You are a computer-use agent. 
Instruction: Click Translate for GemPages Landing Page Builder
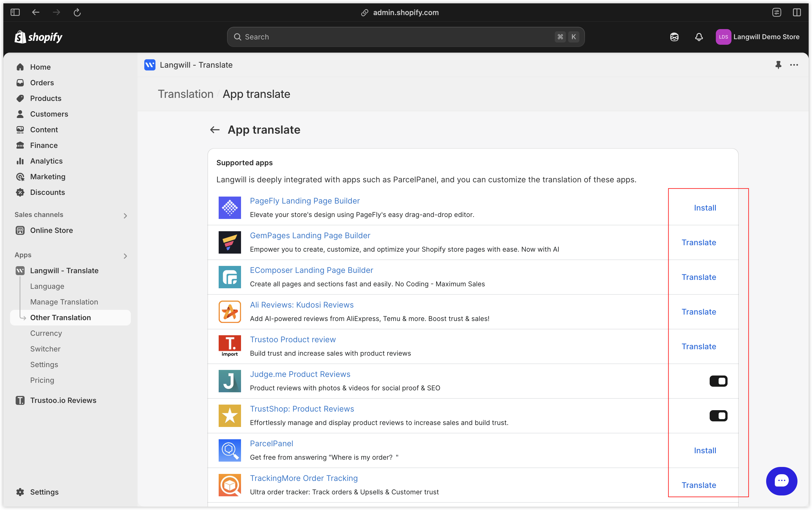[699, 242]
